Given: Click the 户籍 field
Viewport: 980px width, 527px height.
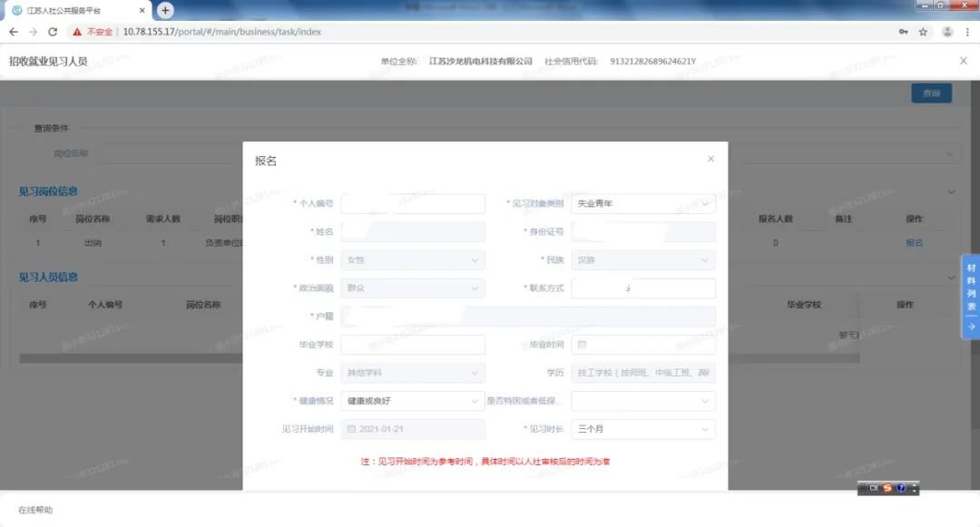Looking at the screenshot, I should 528,316.
